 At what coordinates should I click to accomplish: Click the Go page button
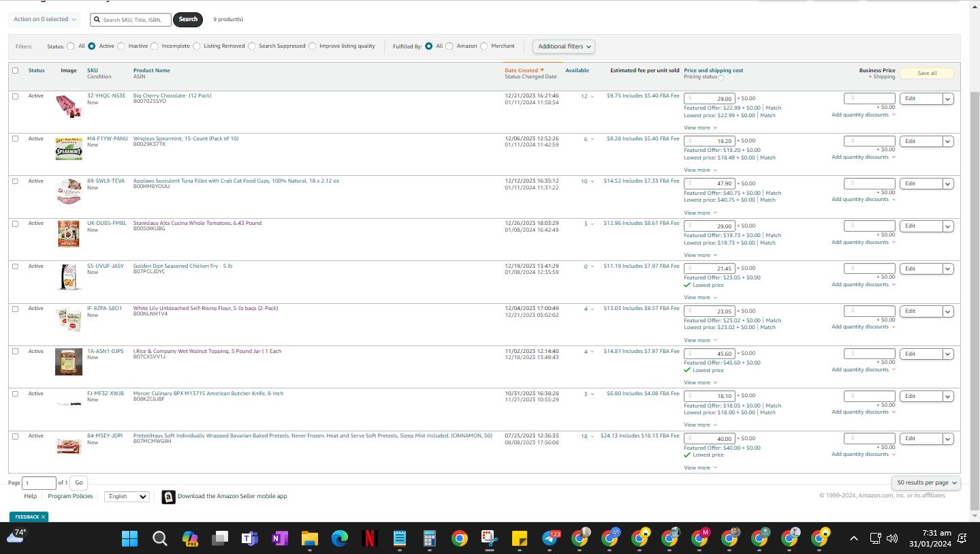tap(79, 482)
